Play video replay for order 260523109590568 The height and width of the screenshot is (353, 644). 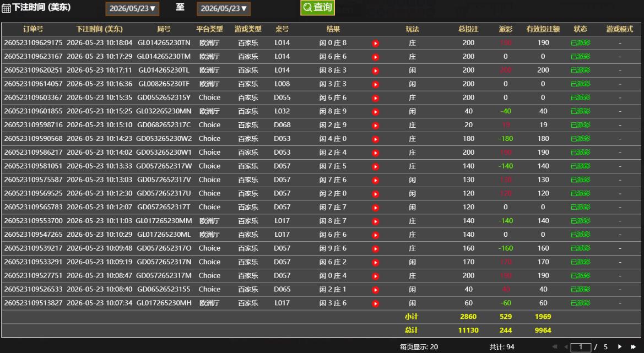(375, 139)
